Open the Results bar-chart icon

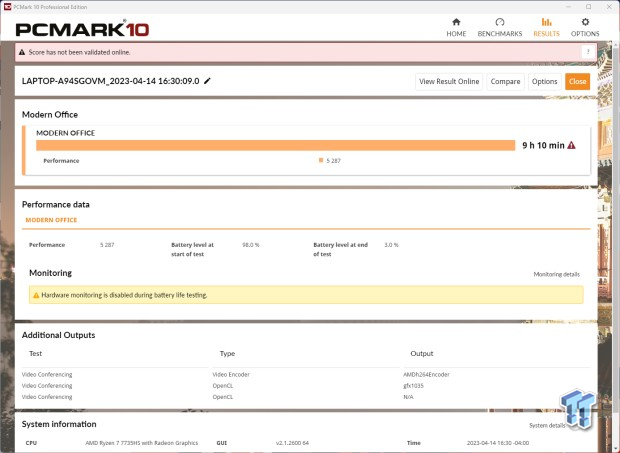[546, 22]
